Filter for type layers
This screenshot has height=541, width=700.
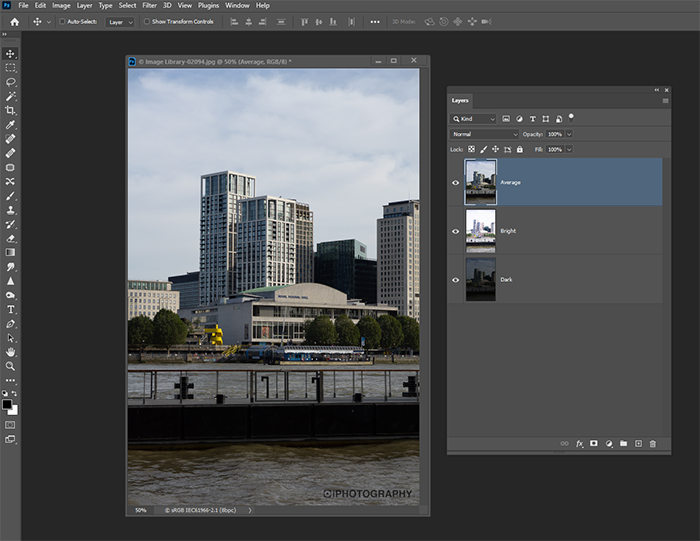coord(532,119)
